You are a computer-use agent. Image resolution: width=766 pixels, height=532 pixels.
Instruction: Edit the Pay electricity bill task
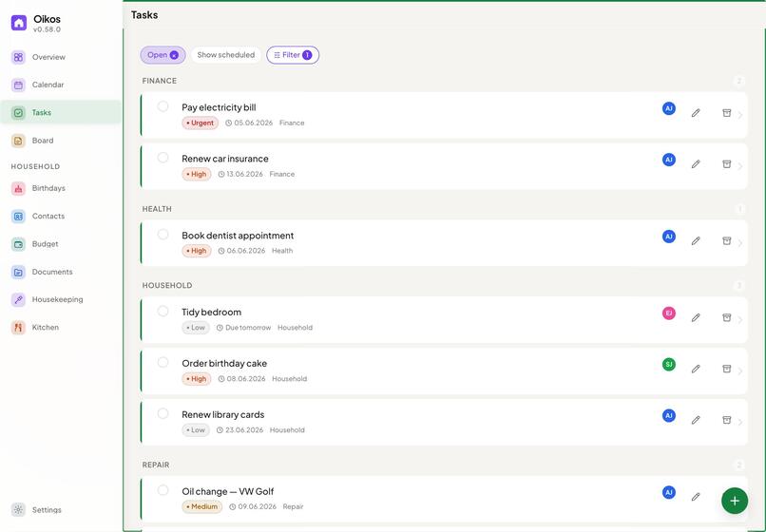point(696,113)
